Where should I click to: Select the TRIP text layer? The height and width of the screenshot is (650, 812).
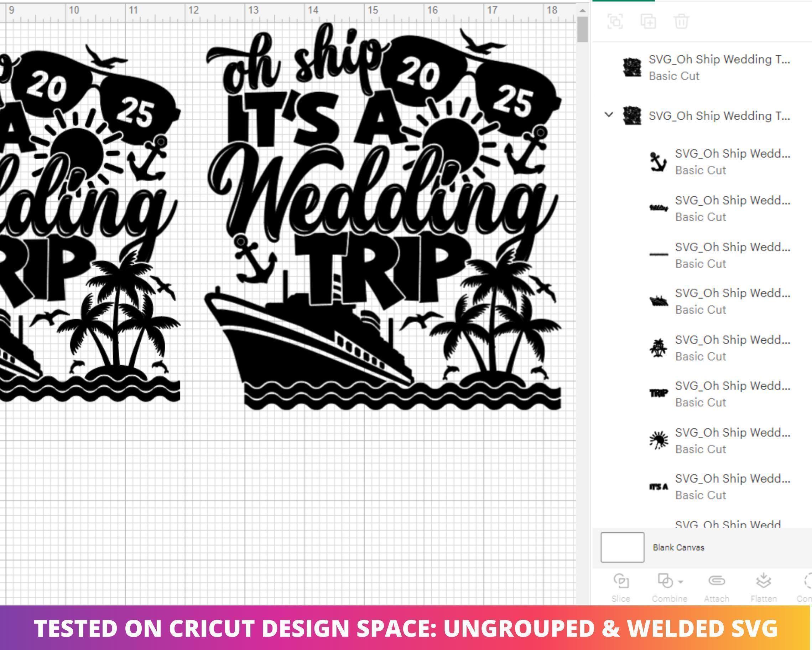719,394
